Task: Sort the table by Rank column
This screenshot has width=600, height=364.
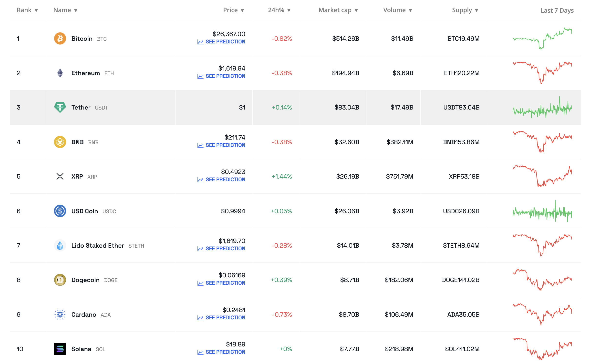Action: pyautogui.click(x=27, y=10)
